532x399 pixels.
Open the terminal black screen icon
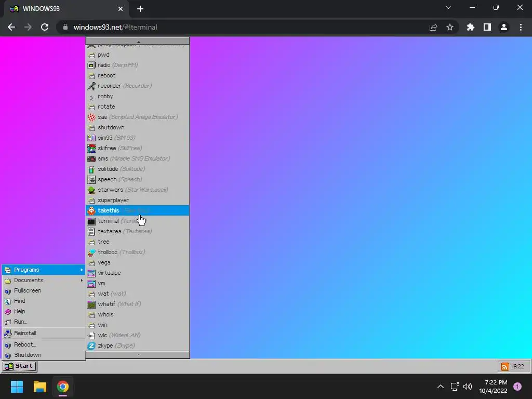click(91, 221)
